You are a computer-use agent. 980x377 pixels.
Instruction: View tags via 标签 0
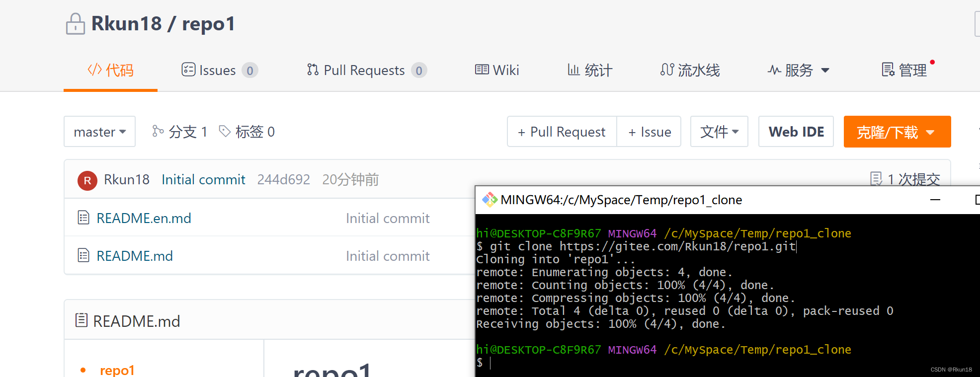[247, 132]
